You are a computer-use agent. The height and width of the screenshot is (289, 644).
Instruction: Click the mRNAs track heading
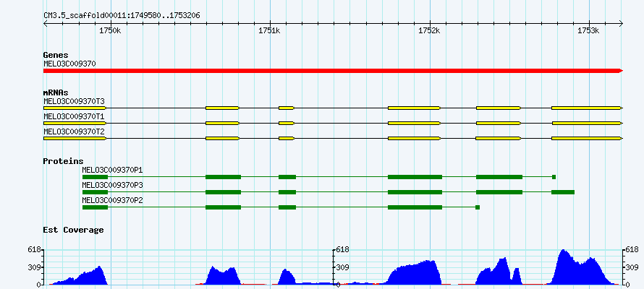56,92
